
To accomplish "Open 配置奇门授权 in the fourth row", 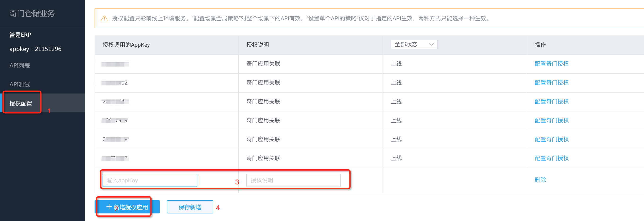I will pos(551,120).
